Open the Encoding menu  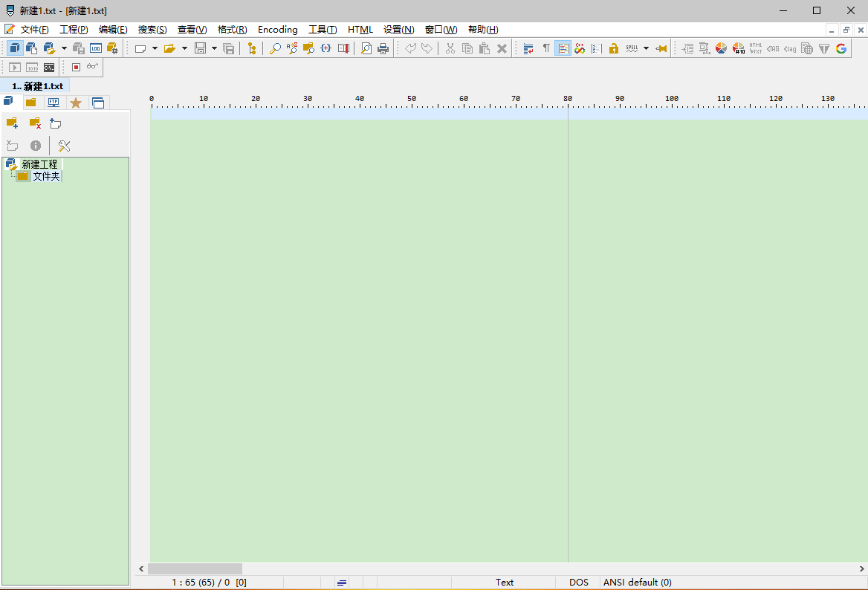click(x=277, y=30)
